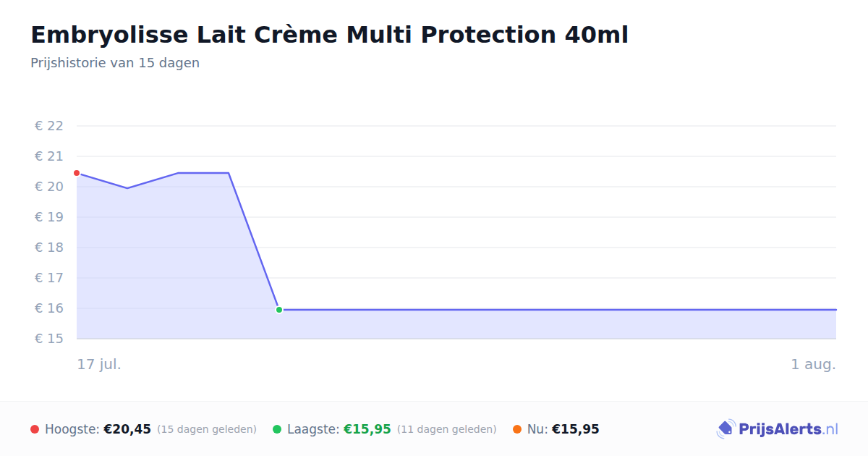Click the 17 jul. date axis label
Image resolution: width=868 pixels, height=456 pixels.
point(99,364)
